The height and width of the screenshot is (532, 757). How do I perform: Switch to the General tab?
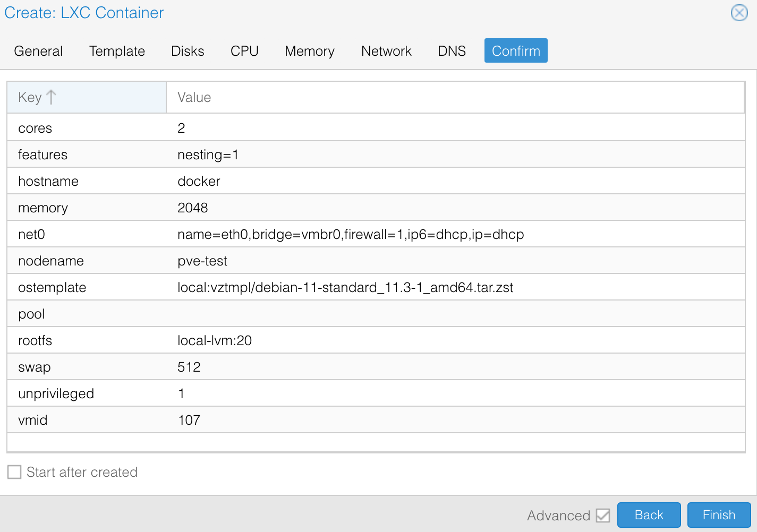click(x=38, y=50)
